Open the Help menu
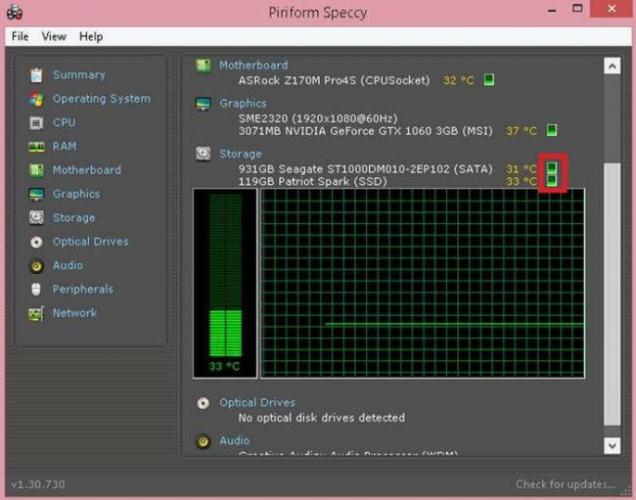 [91, 37]
